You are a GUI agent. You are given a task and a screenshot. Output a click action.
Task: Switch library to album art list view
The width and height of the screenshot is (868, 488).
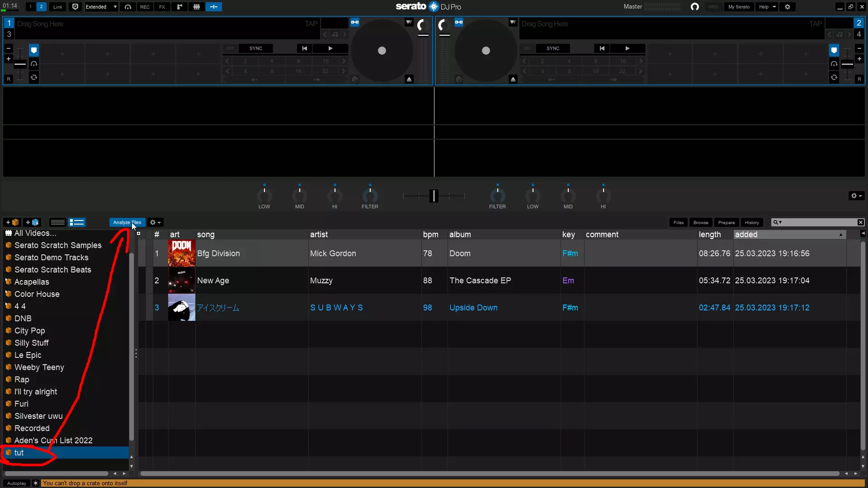[x=77, y=222]
